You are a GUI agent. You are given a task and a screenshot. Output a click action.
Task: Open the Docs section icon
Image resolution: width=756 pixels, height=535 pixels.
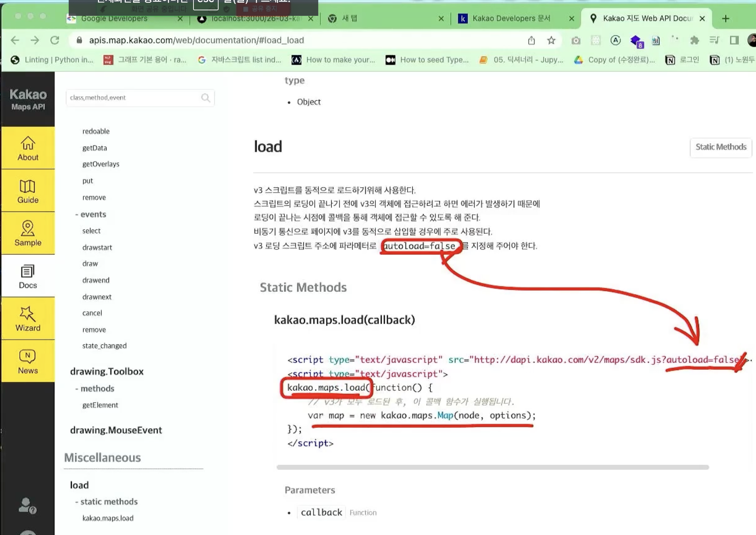[x=27, y=271]
